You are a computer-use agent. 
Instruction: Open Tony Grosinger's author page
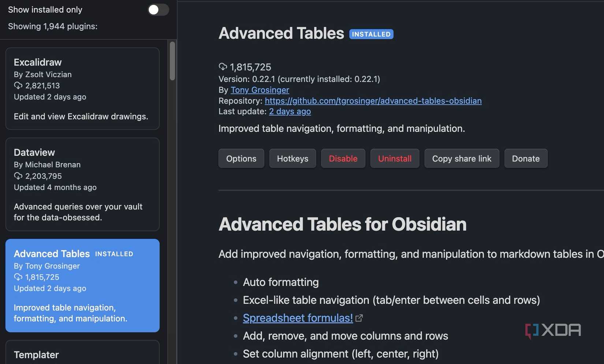coord(260,90)
